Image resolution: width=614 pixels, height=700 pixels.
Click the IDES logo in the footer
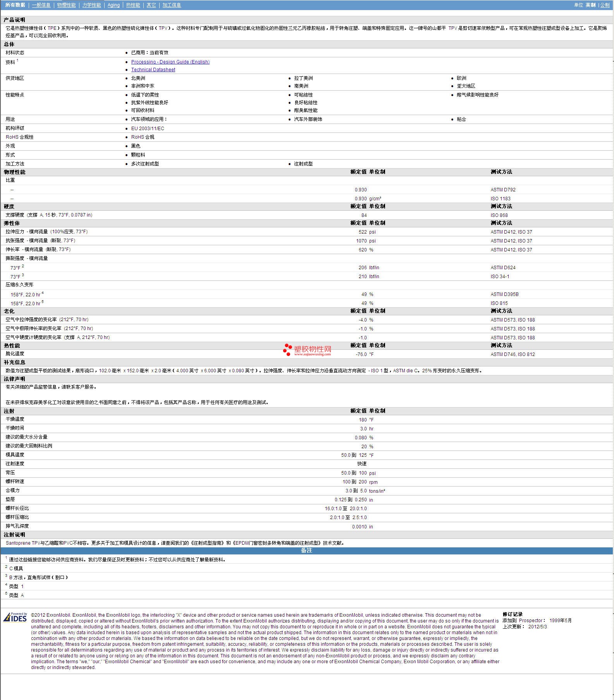coord(15,617)
